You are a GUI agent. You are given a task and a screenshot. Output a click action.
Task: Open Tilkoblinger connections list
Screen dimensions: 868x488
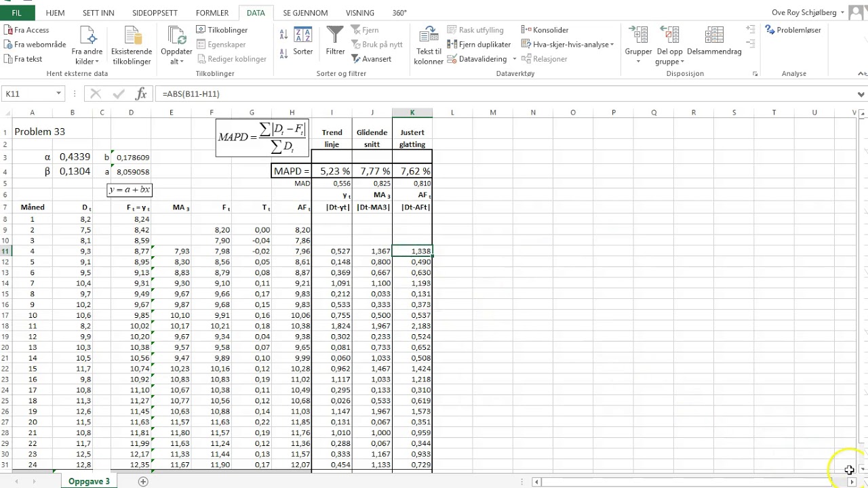(222, 30)
